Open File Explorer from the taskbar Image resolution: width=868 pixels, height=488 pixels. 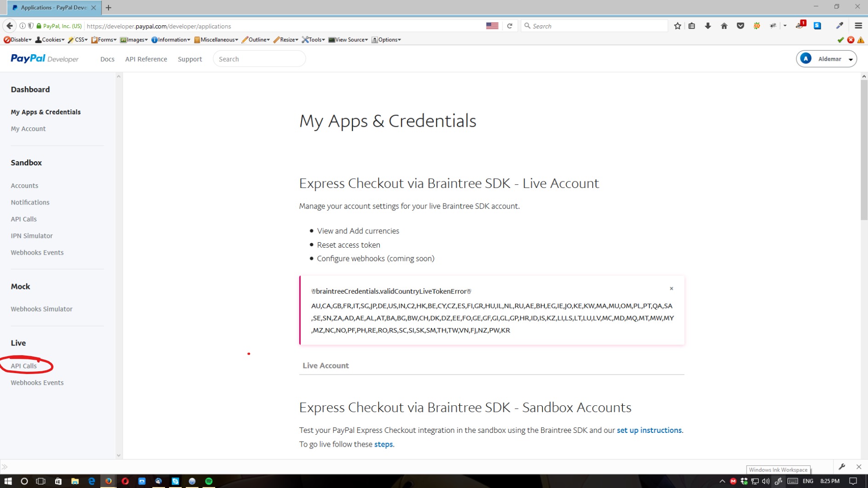[74, 481]
